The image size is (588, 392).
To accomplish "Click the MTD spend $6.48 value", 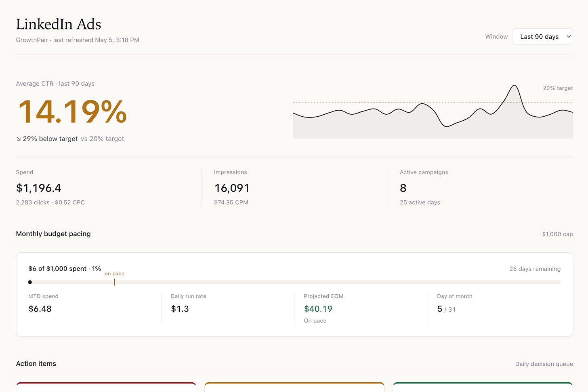I will click(40, 309).
